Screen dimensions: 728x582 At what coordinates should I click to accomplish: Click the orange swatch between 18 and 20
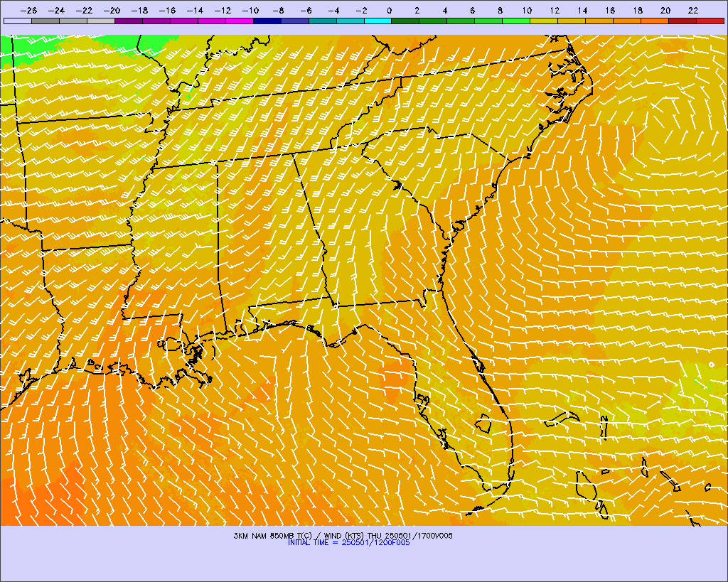(655, 21)
